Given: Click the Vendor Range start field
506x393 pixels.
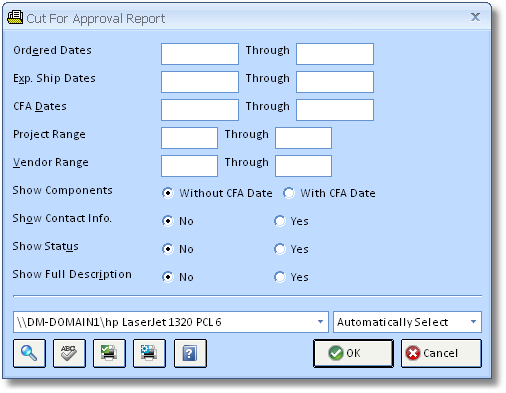Looking at the screenshot, I should 189,166.
